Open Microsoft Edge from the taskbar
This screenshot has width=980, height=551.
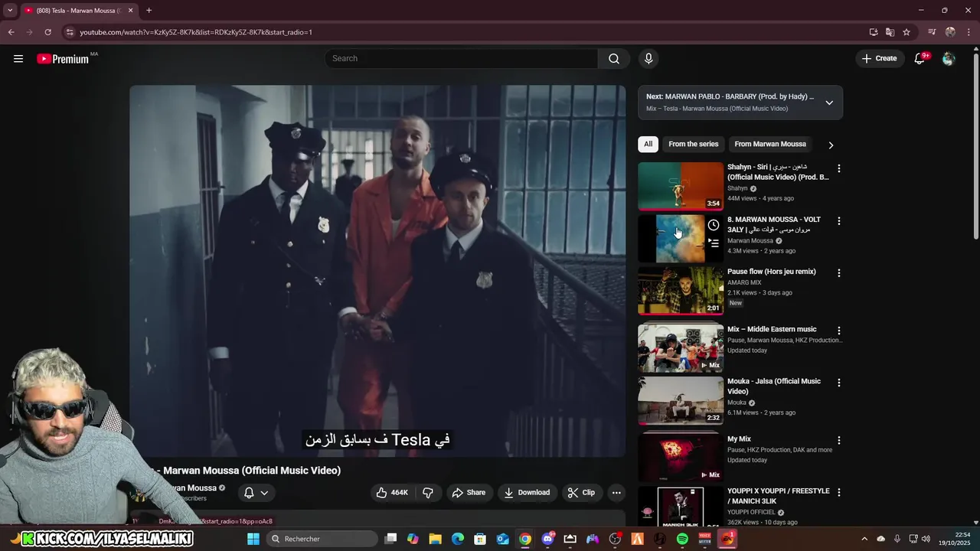tap(458, 539)
